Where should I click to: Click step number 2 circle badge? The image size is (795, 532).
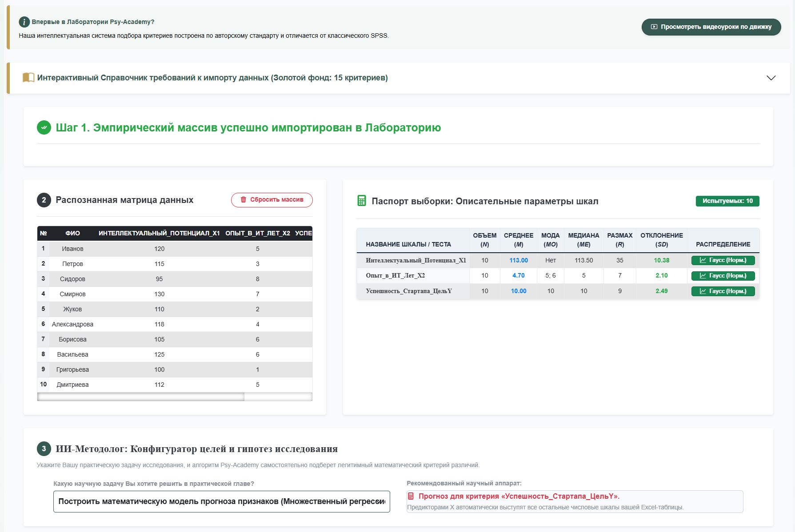pyautogui.click(x=44, y=200)
